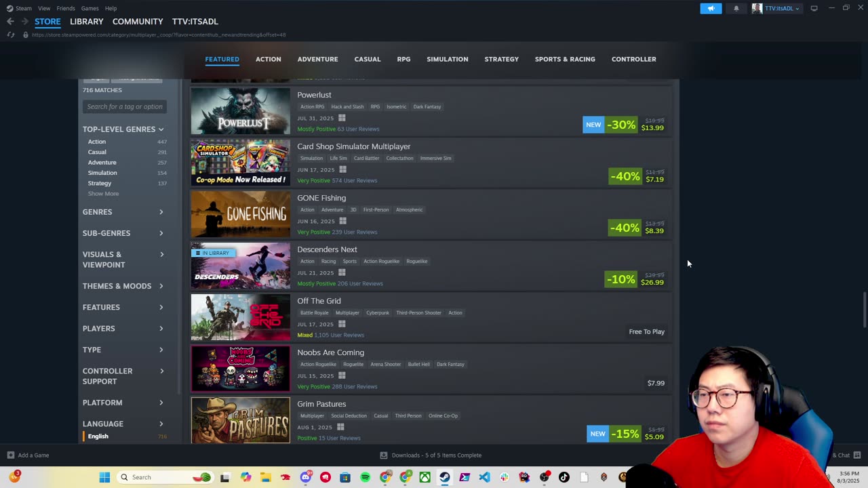Viewport: 868px width, 488px height.
Task: Open the Games menu
Action: (90, 8)
